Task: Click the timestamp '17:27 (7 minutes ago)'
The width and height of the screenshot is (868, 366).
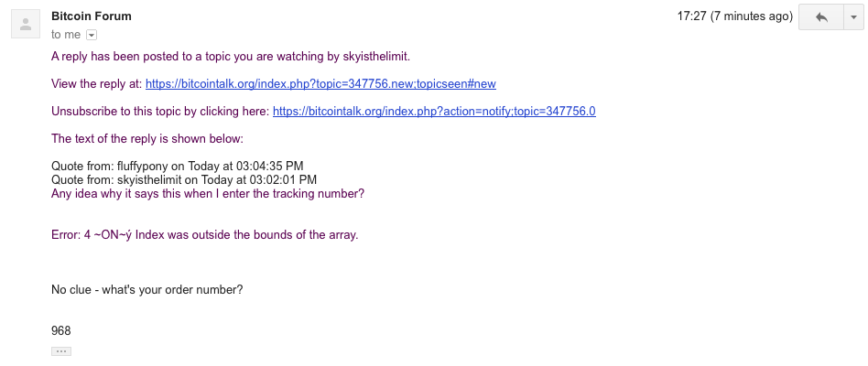Action: 734,16
